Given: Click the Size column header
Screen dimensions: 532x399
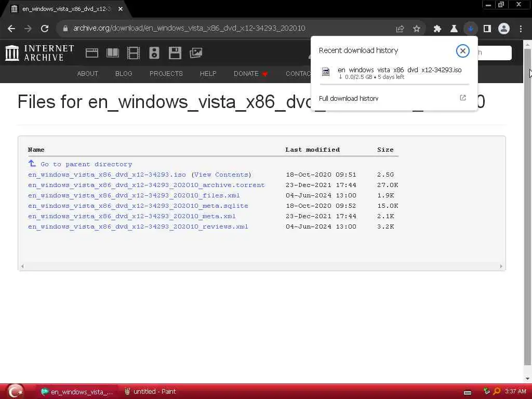Looking at the screenshot, I should [x=385, y=150].
